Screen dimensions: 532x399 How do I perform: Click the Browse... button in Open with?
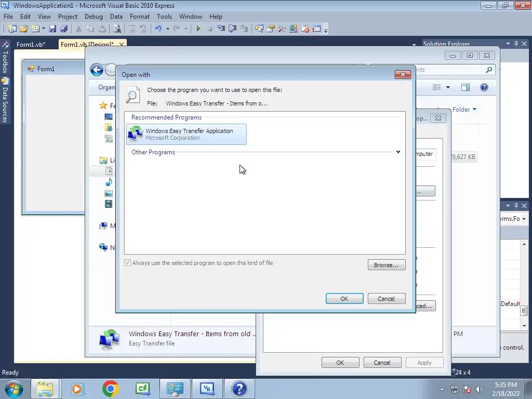click(387, 264)
